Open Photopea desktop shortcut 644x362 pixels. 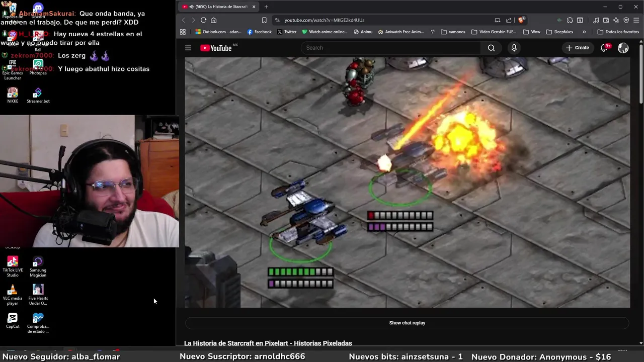(x=38, y=67)
